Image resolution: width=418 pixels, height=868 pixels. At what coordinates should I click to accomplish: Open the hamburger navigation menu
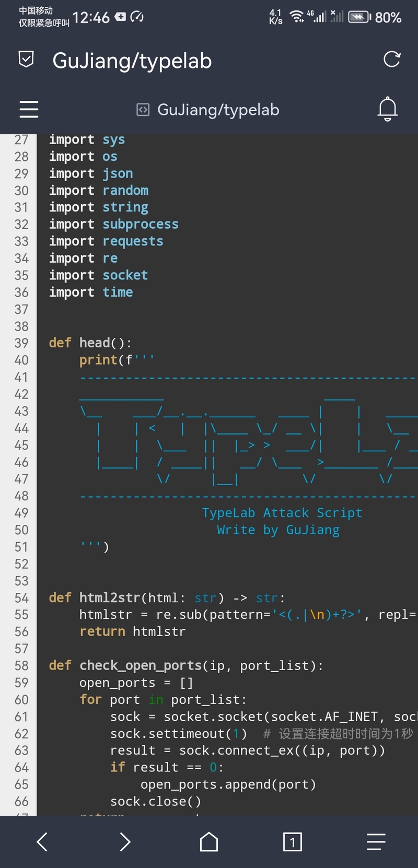pyautogui.click(x=29, y=109)
